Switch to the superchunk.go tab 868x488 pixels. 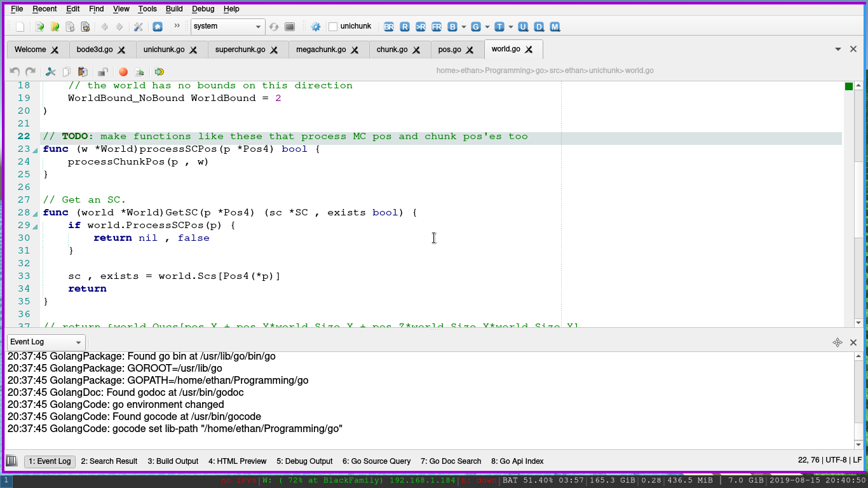[x=240, y=50]
